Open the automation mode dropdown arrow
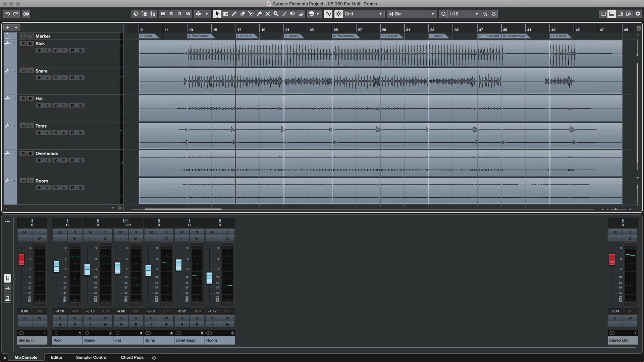Screen dimensions: 644x362 (x=207, y=14)
